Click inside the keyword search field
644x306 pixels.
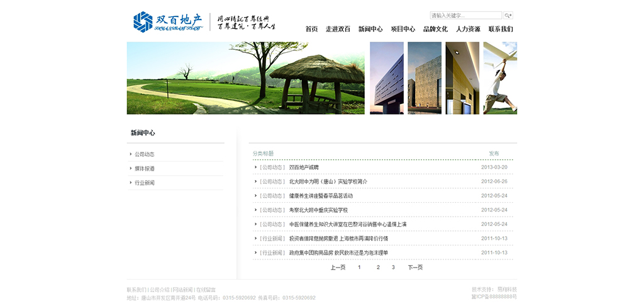(465, 15)
